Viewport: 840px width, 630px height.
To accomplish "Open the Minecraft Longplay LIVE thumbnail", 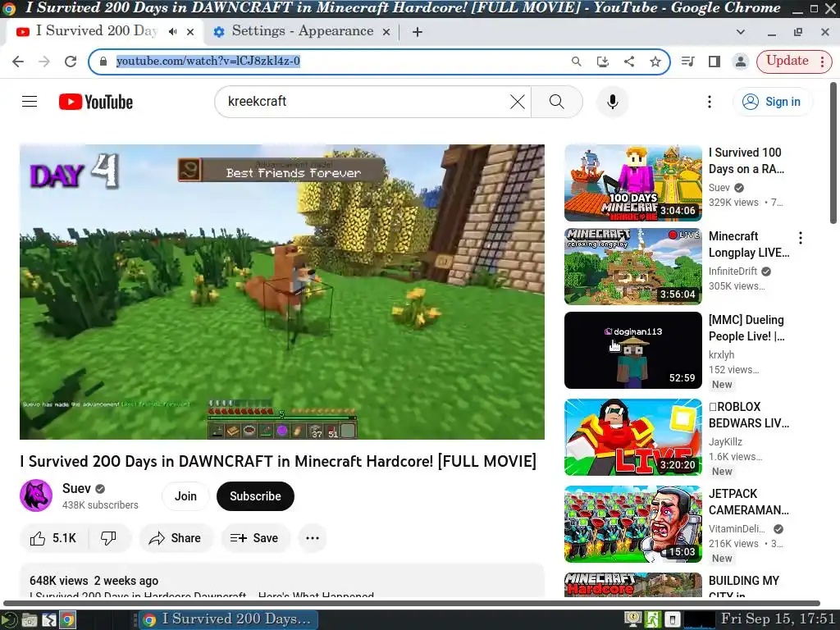I will click(x=632, y=267).
